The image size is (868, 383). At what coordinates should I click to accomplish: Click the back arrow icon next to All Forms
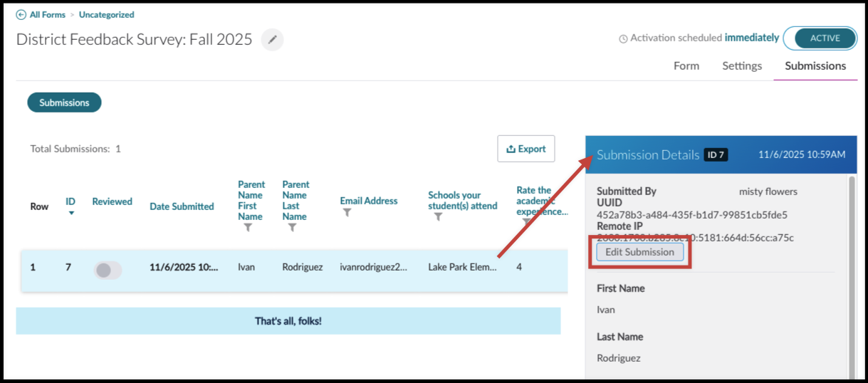(x=21, y=14)
